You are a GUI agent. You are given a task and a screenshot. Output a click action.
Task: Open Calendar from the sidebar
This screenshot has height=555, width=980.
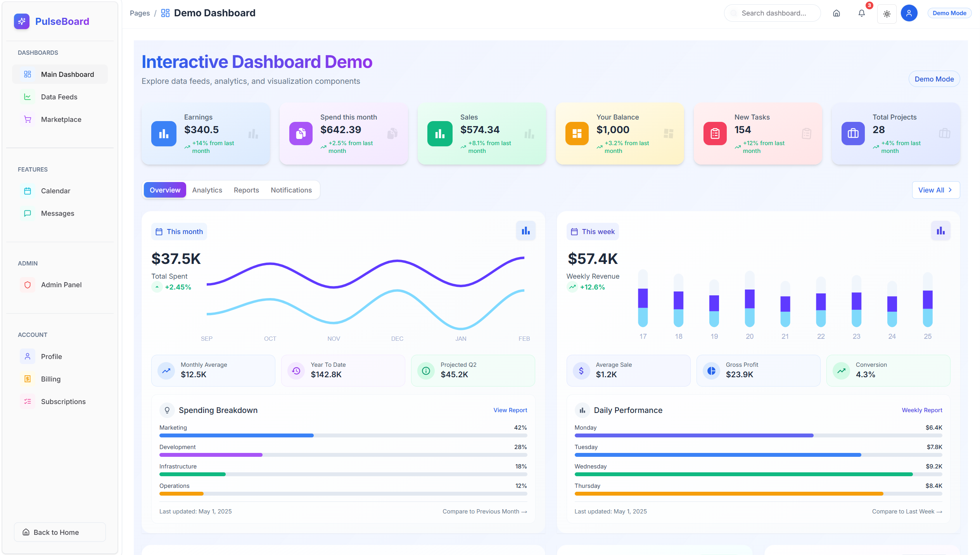pyautogui.click(x=55, y=191)
